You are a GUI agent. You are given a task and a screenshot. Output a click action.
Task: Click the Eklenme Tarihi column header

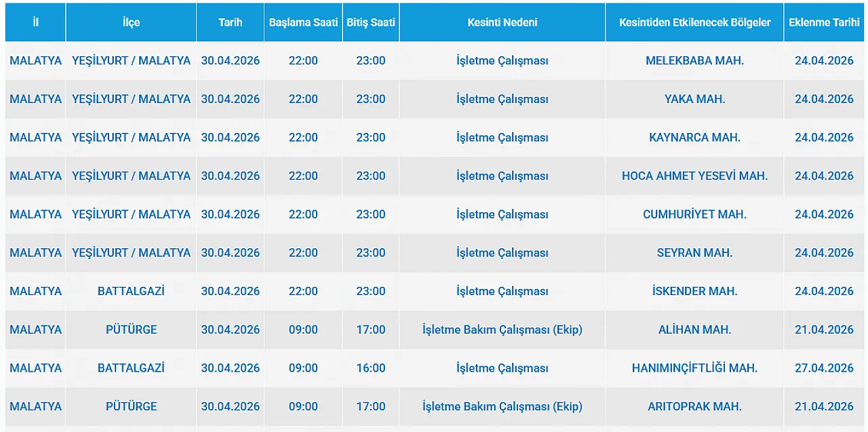(824, 22)
